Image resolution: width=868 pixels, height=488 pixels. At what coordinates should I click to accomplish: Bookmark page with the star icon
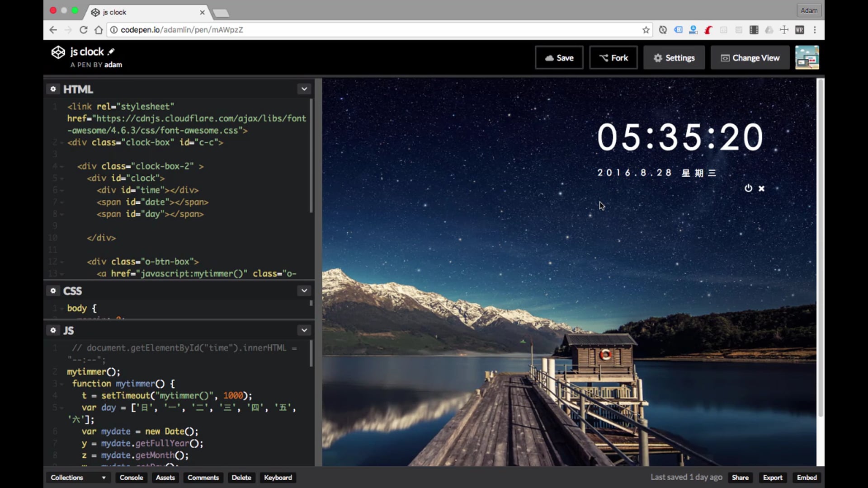coord(646,30)
